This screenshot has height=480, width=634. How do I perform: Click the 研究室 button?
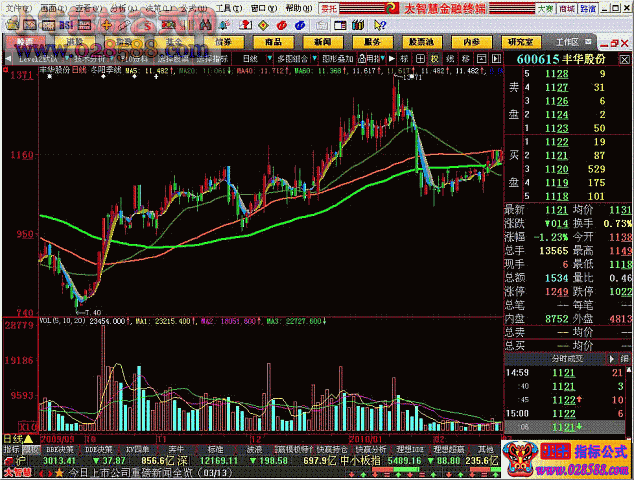(x=520, y=43)
